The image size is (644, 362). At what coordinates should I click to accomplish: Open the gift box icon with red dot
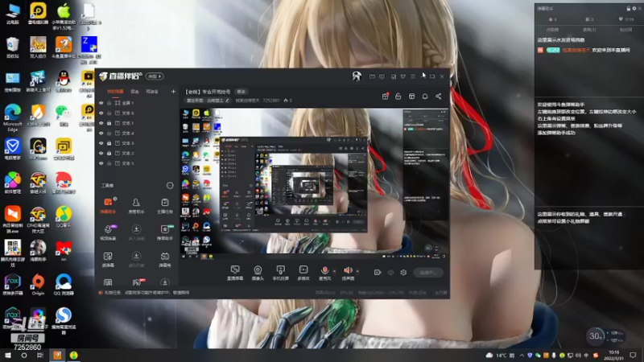[386, 96]
